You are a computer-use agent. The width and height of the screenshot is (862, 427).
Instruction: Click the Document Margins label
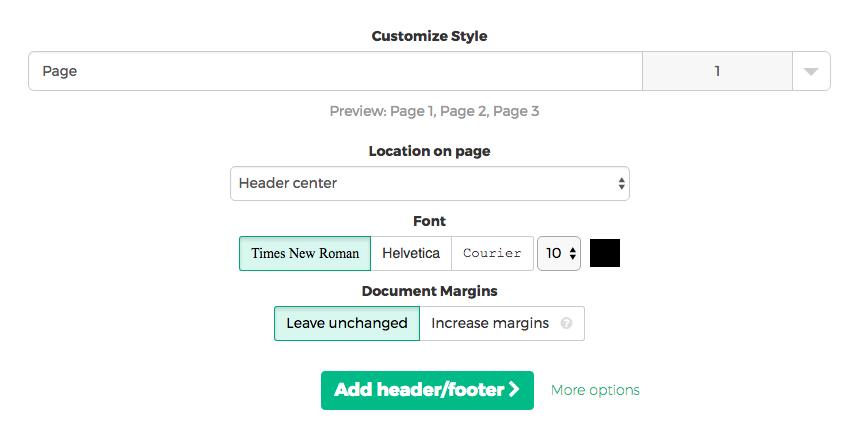coord(430,291)
